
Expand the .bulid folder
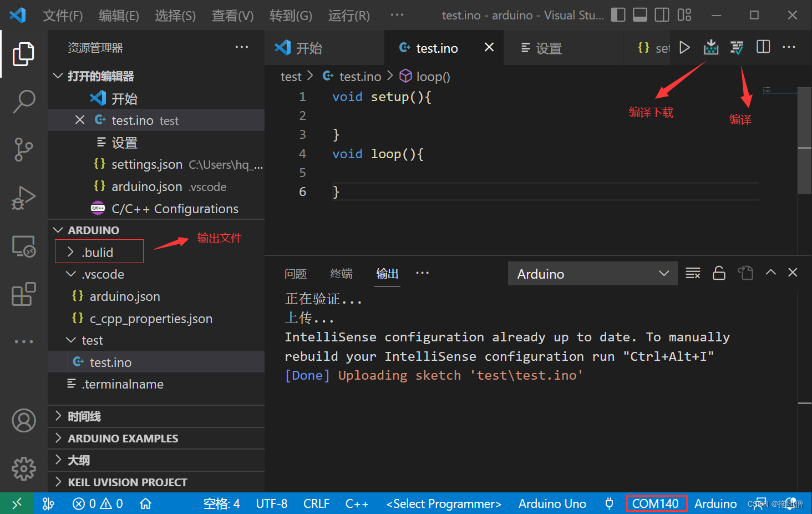click(70, 252)
